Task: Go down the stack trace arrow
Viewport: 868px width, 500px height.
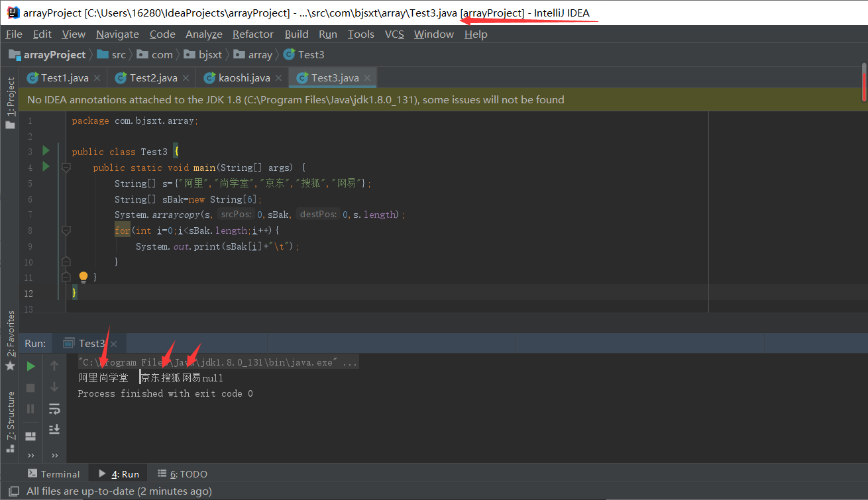Action: (x=54, y=387)
